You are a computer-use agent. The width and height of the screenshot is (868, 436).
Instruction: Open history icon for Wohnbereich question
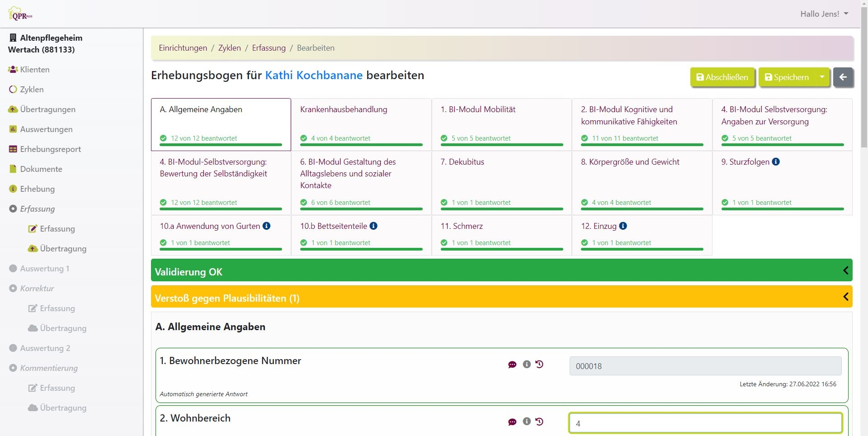[539, 422]
